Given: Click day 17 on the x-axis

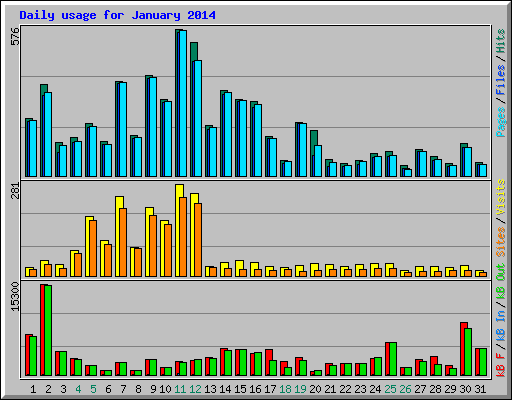Looking at the screenshot, I should pyautogui.click(x=270, y=389).
